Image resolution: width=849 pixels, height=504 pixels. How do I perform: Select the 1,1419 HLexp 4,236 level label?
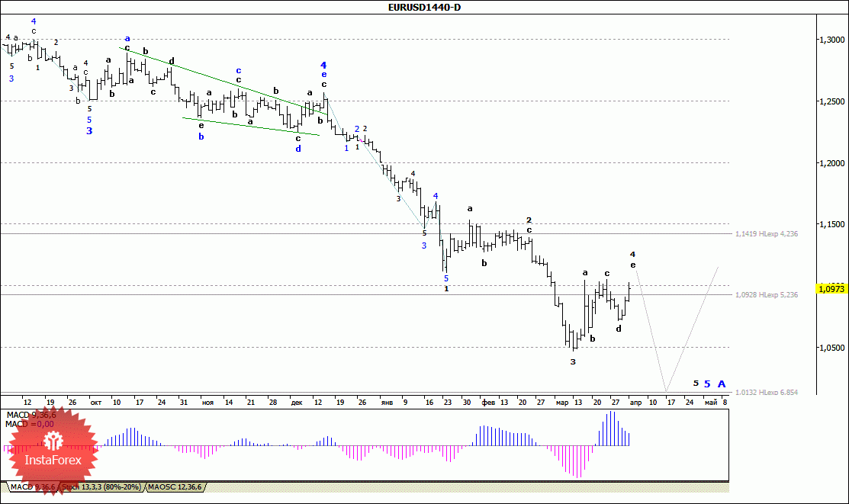766,234
